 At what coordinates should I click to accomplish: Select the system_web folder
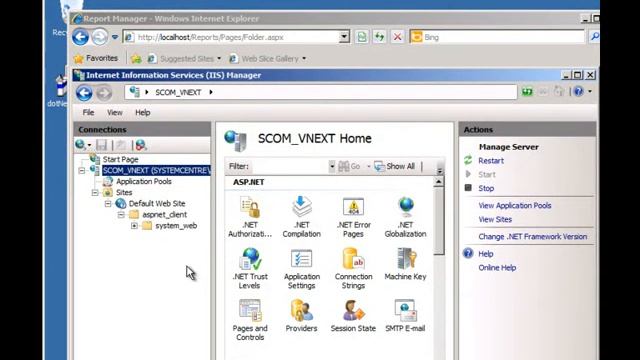[x=176, y=225]
